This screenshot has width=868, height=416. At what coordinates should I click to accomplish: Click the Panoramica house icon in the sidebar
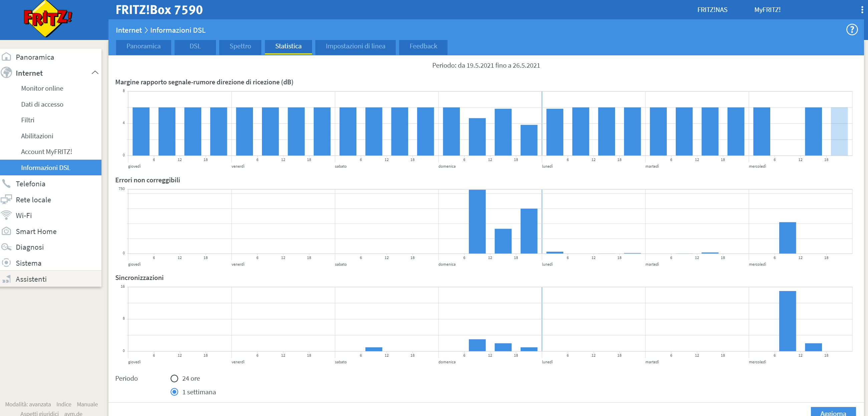point(6,57)
